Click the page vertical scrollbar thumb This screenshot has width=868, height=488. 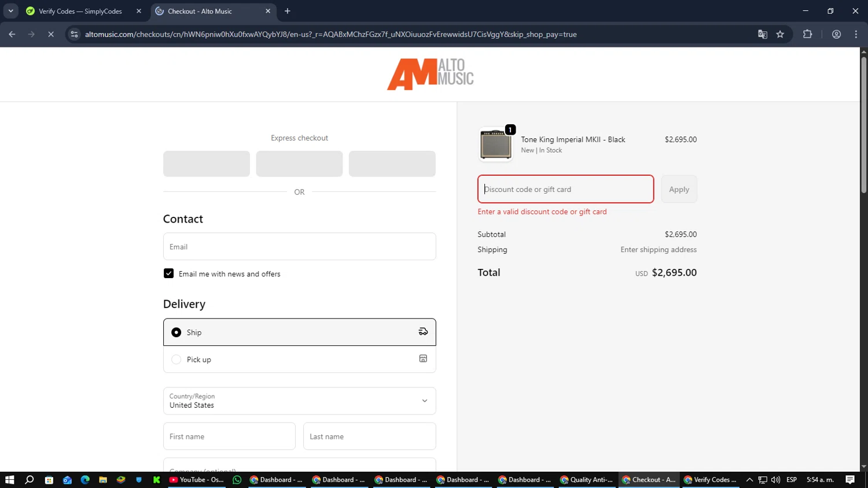(x=863, y=124)
